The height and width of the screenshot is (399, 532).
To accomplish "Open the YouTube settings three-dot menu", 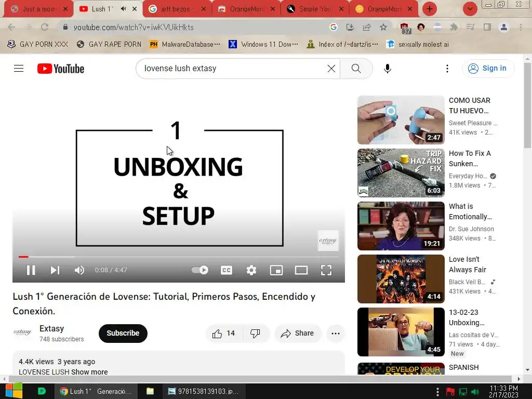I will coord(447,69).
